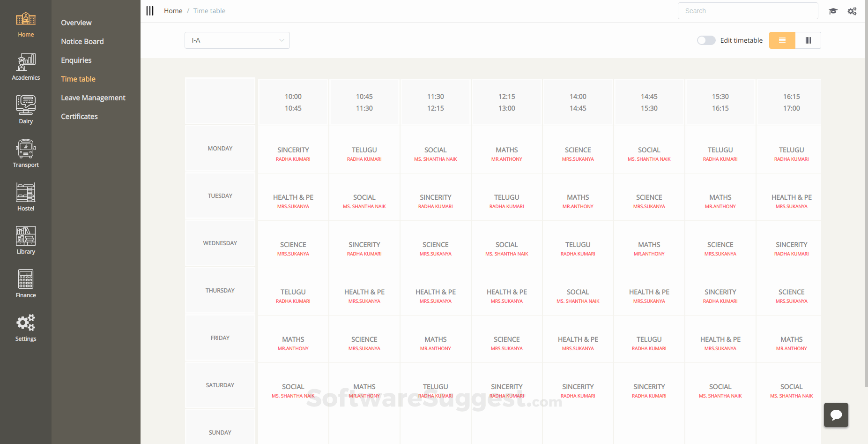Open the Academics module icon
868x444 pixels.
[x=26, y=62]
